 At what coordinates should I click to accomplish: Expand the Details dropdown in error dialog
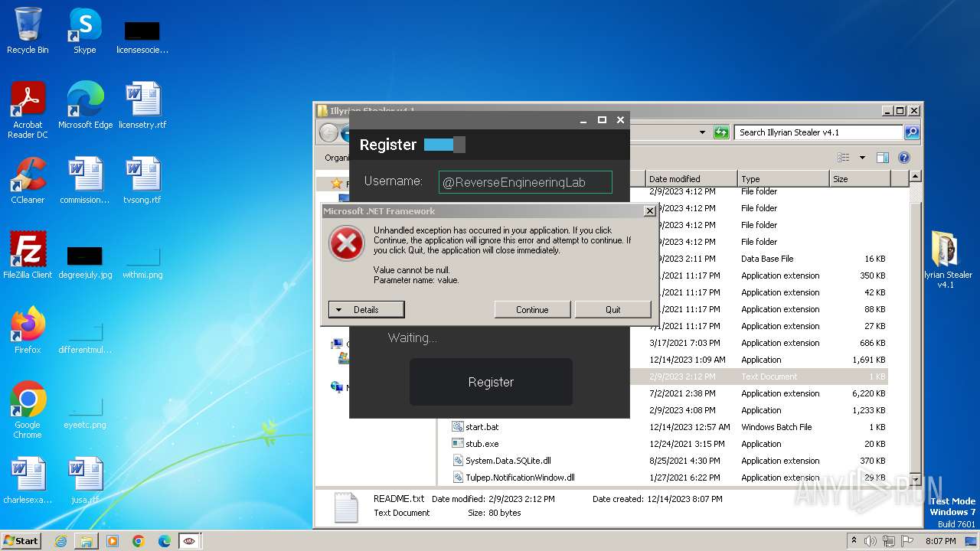(x=366, y=310)
